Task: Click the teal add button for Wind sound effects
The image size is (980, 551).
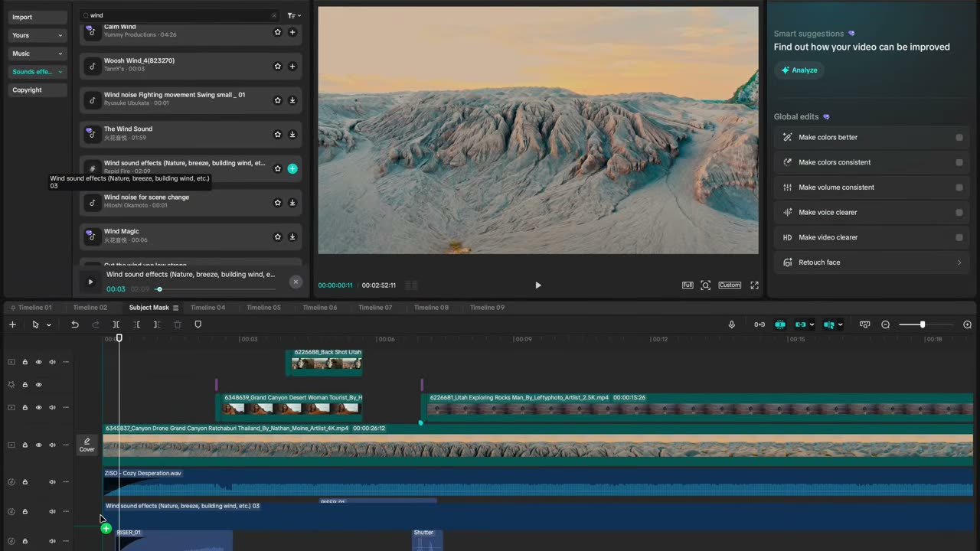Action: (292, 168)
